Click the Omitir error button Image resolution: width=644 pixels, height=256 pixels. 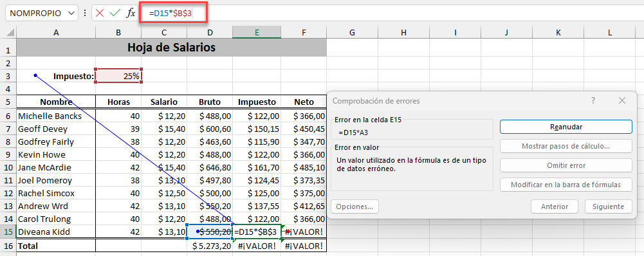[566, 165]
